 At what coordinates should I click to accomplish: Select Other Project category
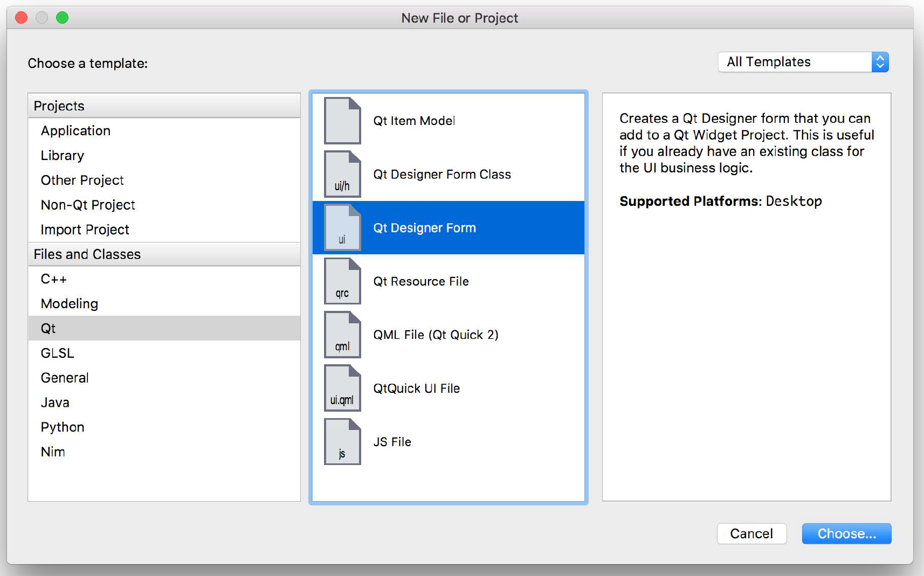[164, 180]
